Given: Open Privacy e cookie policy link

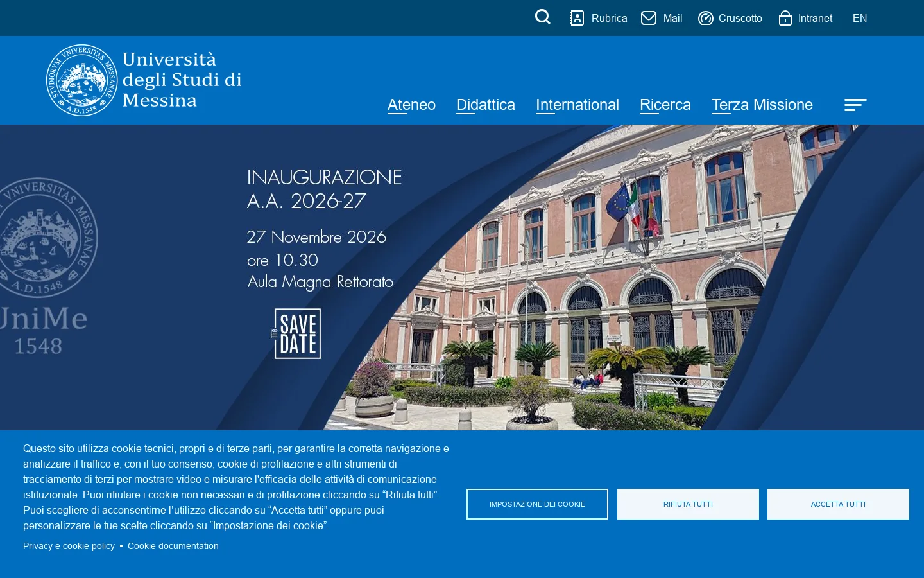Looking at the screenshot, I should click(69, 546).
